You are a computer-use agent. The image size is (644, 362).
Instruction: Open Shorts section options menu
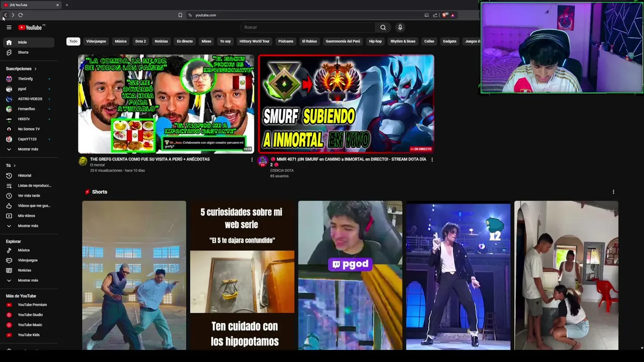point(613,192)
